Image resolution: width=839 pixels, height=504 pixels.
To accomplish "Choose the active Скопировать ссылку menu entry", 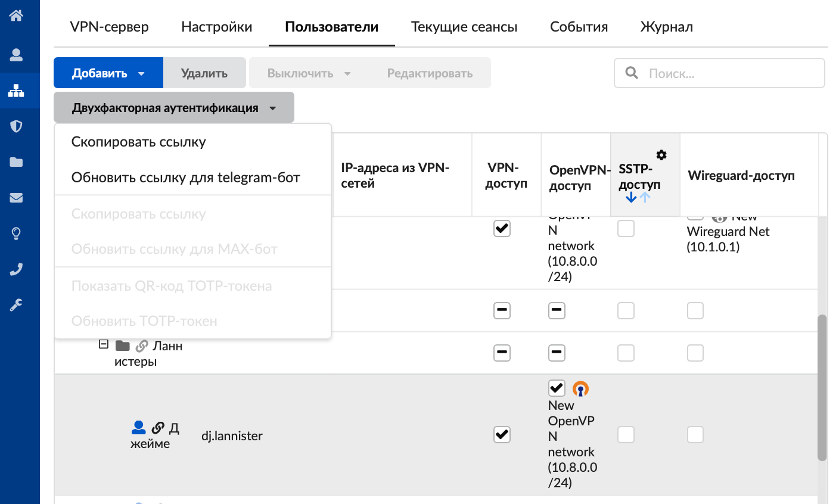I will click(192, 142).
